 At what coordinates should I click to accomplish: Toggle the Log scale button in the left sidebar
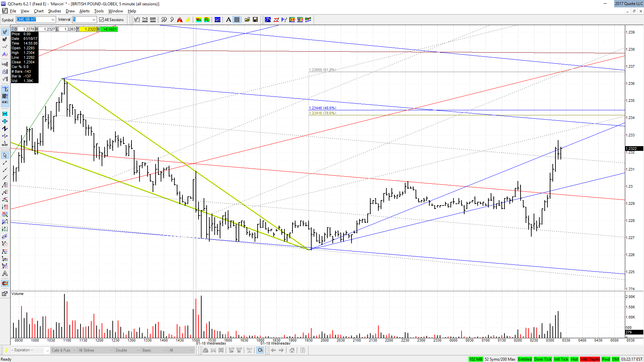[5, 64]
